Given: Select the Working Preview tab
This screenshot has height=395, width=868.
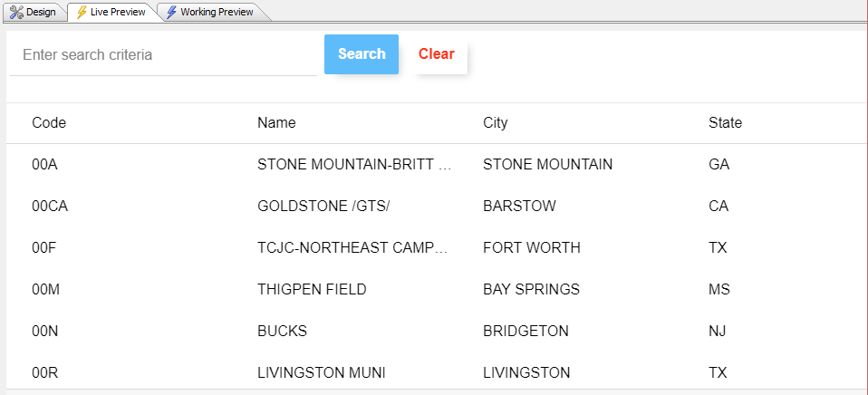Looking at the screenshot, I should pyautogui.click(x=210, y=12).
